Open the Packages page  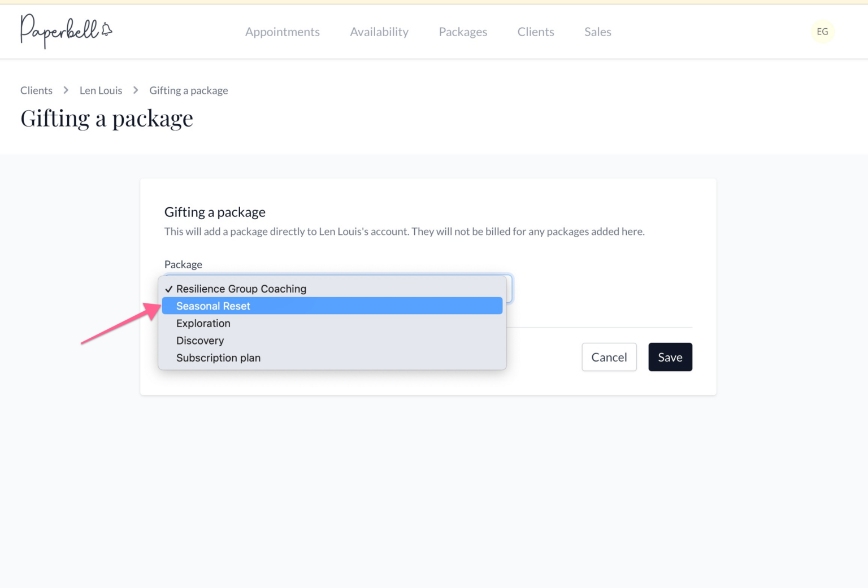pyautogui.click(x=462, y=32)
